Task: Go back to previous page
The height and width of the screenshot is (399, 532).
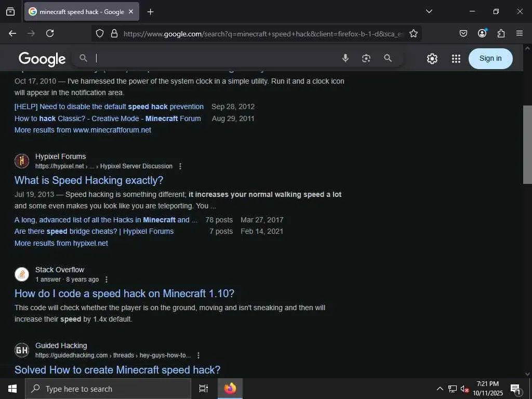Action: click(12, 33)
